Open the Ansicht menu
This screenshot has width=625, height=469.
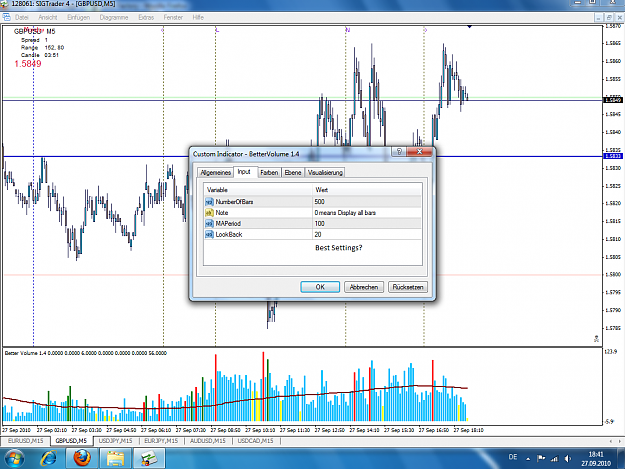click(x=47, y=18)
